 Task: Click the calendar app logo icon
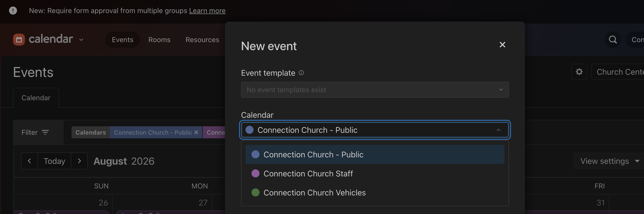point(19,39)
